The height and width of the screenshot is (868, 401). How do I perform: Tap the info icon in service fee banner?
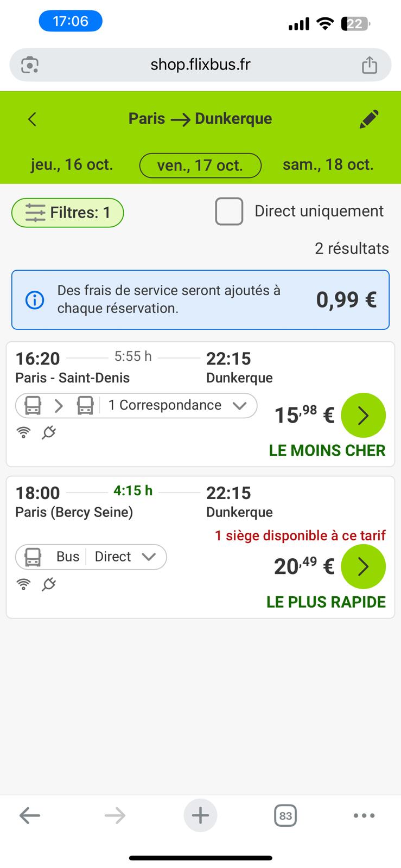click(x=35, y=299)
